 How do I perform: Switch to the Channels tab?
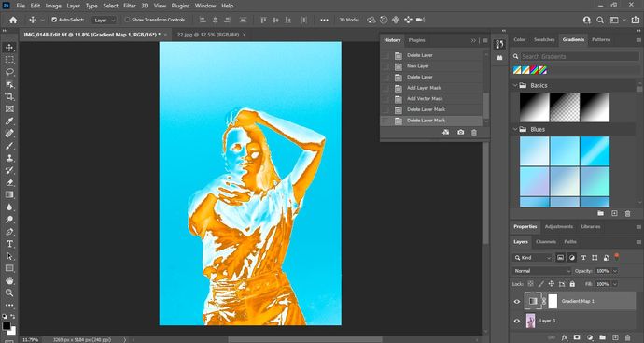(546, 242)
